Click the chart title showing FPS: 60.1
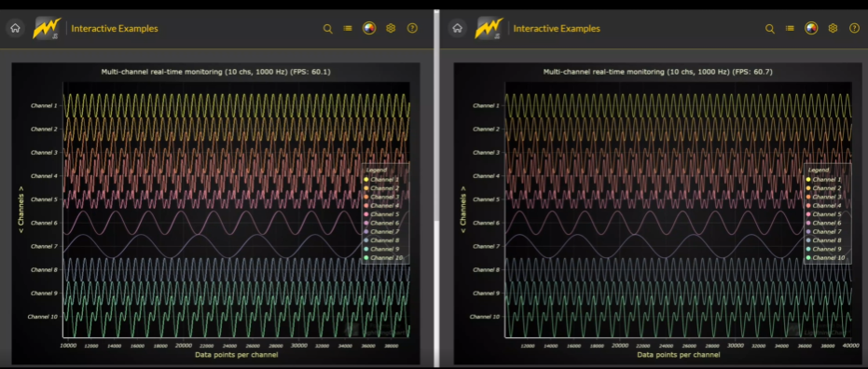Image resolution: width=868 pixels, height=369 pixels. (x=216, y=72)
